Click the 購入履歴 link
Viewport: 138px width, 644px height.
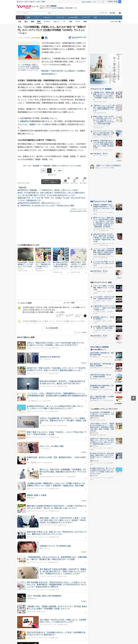tap(112, 13)
